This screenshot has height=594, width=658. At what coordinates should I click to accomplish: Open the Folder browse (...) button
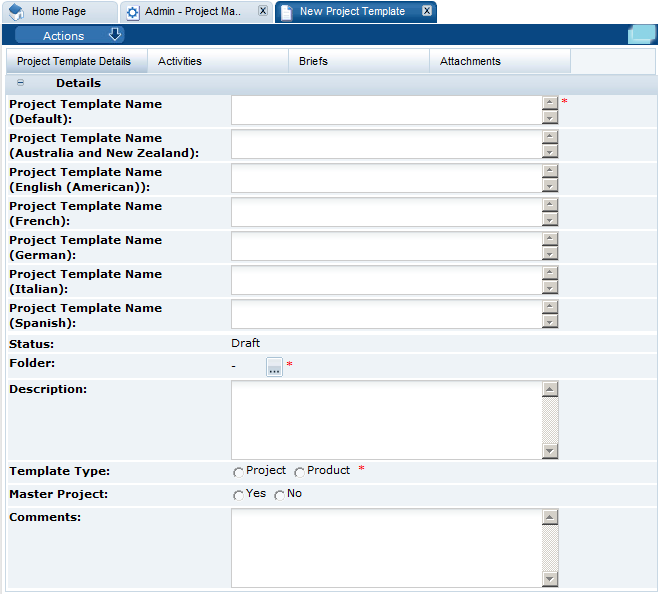coord(274,366)
